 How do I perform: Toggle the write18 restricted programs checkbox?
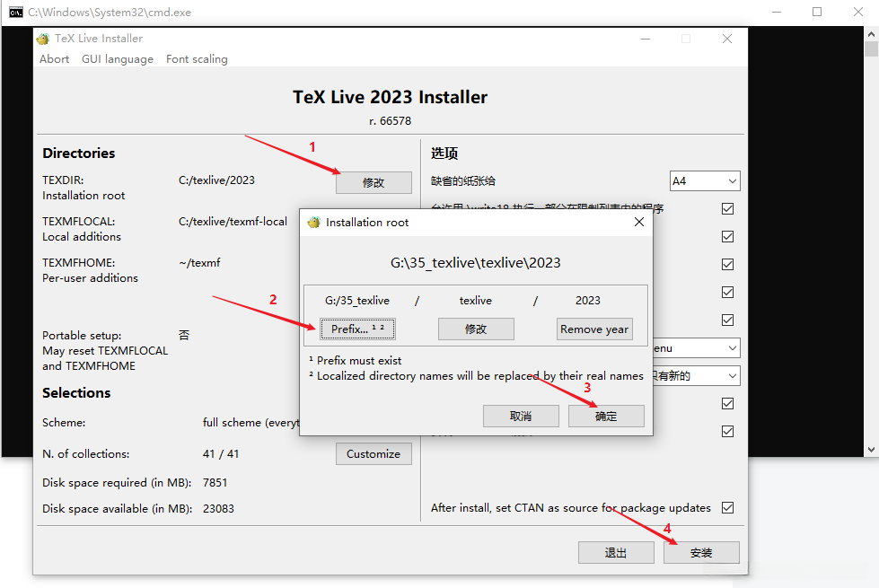tap(727, 209)
